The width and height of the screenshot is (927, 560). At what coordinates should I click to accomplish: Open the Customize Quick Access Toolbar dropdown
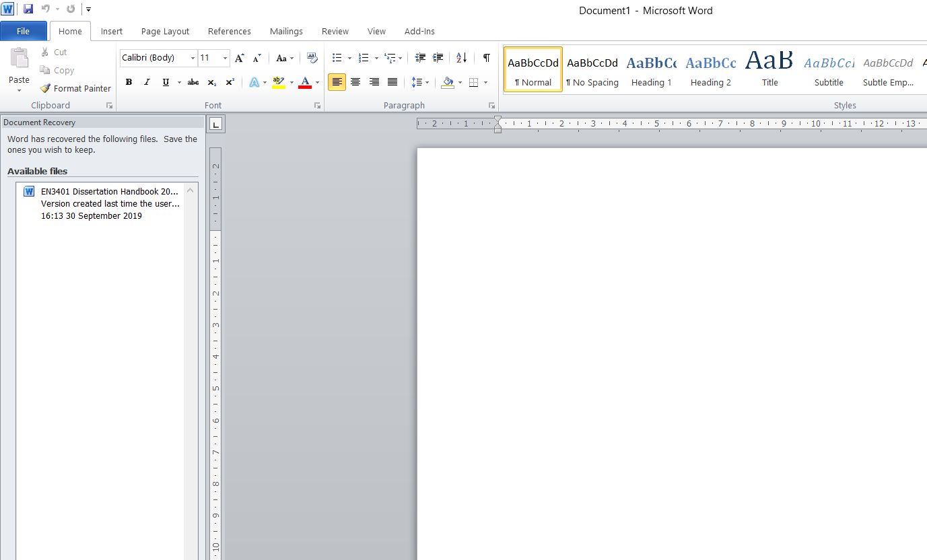coord(89,9)
